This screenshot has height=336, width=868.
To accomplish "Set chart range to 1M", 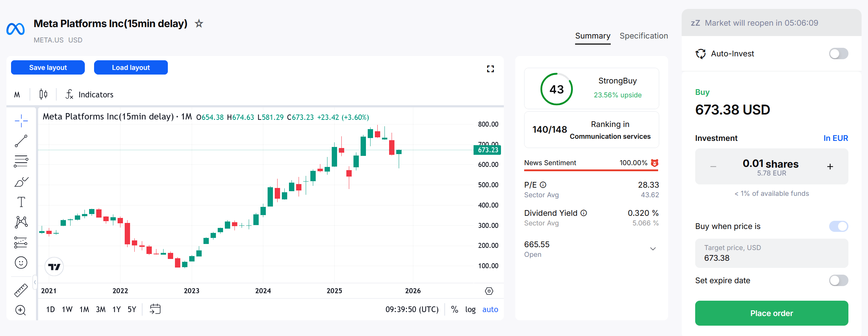I will [x=84, y=309].
